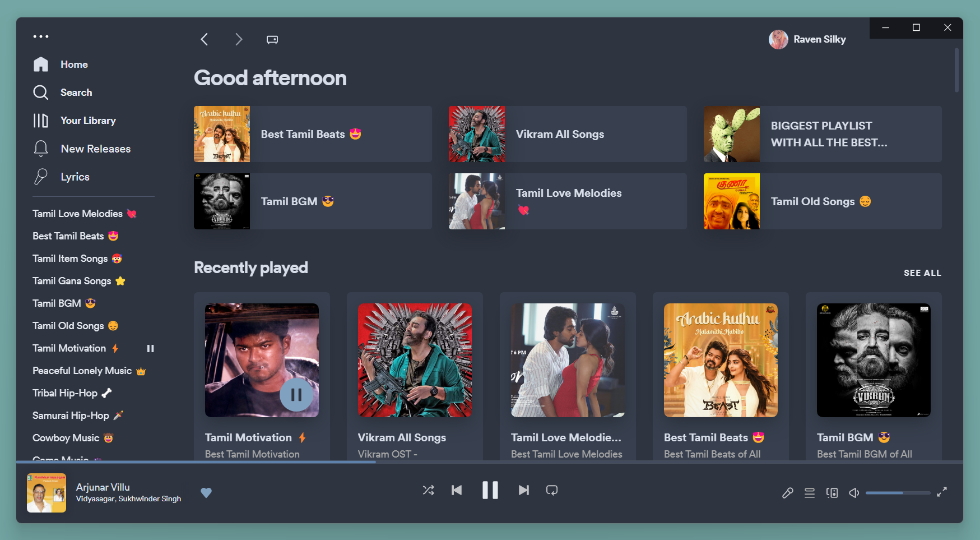
Task: Show lyrics with microphone icon in player bar
Action: tap(788, 493)
